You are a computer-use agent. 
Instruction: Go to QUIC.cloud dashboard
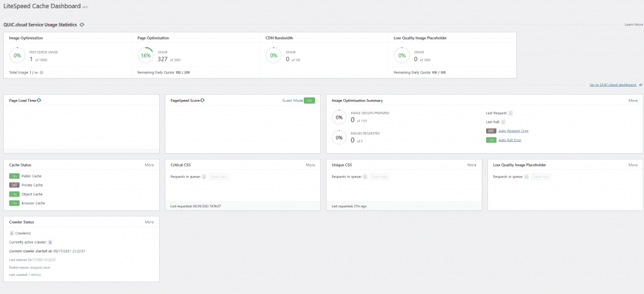(x=613, y=84)
